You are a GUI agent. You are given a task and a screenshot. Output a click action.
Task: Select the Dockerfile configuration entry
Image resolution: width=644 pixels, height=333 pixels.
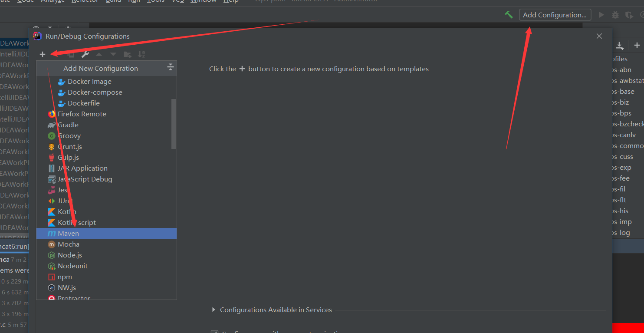click(x=83, y=103)
